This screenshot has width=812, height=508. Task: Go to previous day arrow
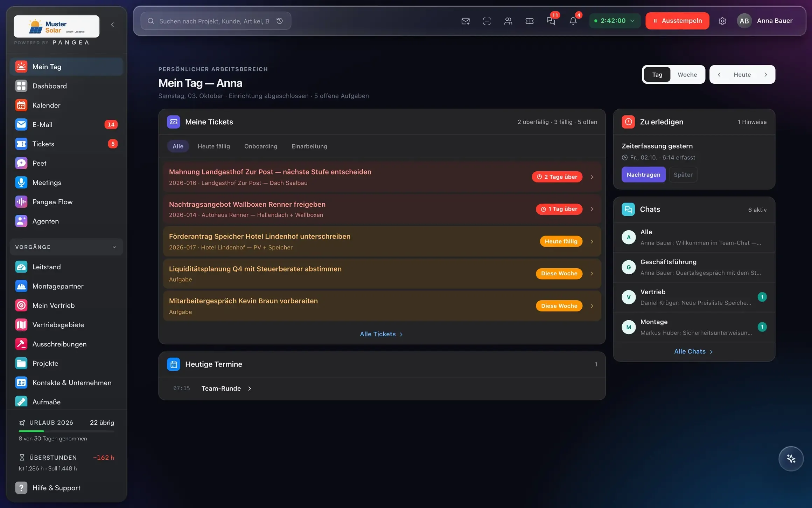[719, 75]
